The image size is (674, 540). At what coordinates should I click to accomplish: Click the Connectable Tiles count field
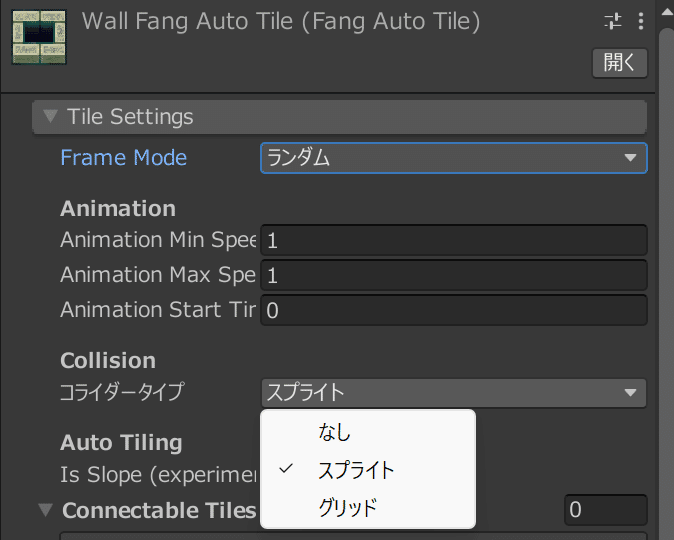(x=605, y=510)
